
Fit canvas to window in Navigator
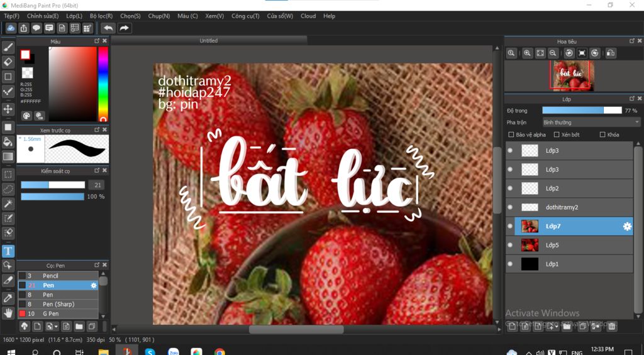[x=540, y=53]
